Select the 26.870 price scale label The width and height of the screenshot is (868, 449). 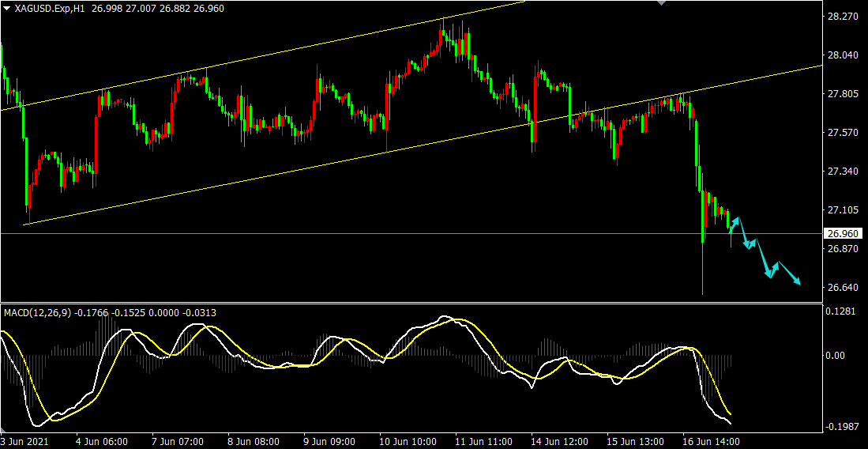coord(842,249)
